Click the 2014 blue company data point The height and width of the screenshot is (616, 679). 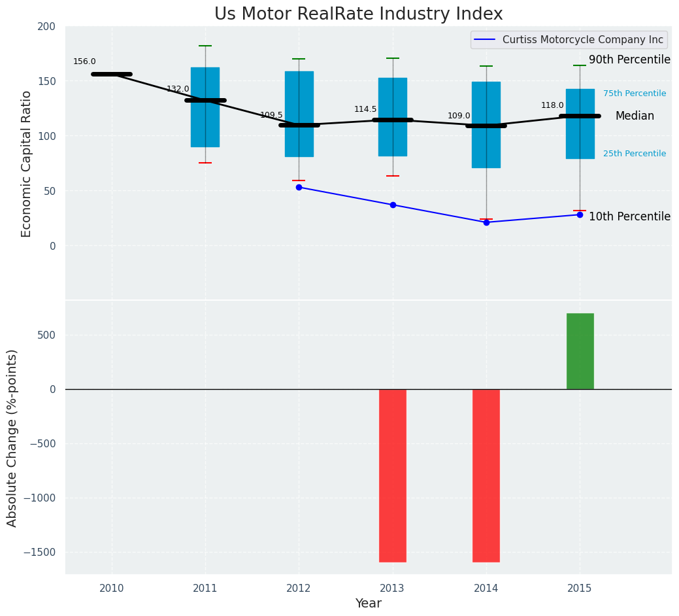486,222
